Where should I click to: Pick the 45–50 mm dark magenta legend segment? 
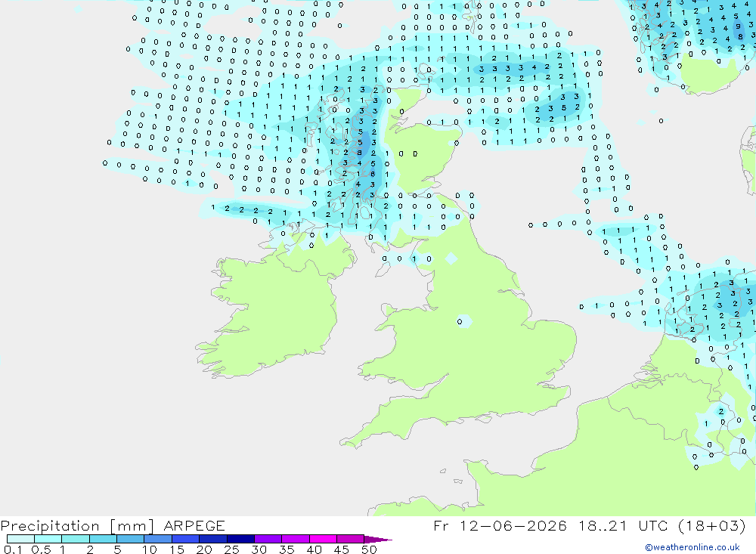[x=351, y=539]
